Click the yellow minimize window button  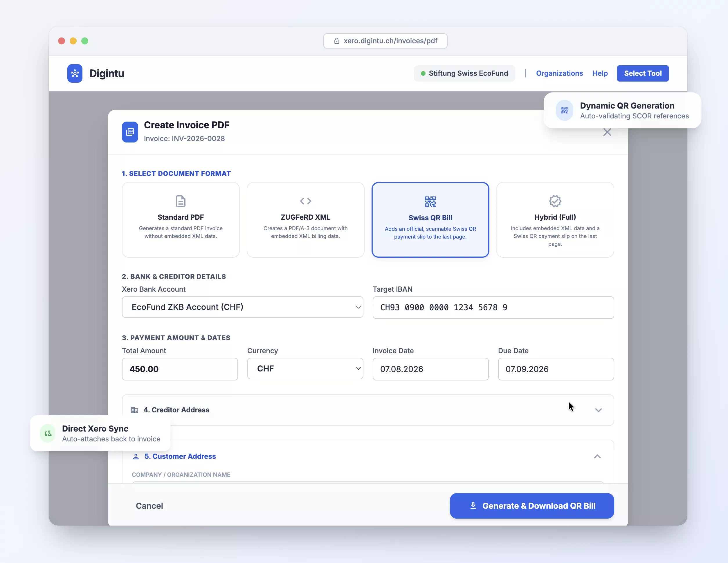point(73,41)
